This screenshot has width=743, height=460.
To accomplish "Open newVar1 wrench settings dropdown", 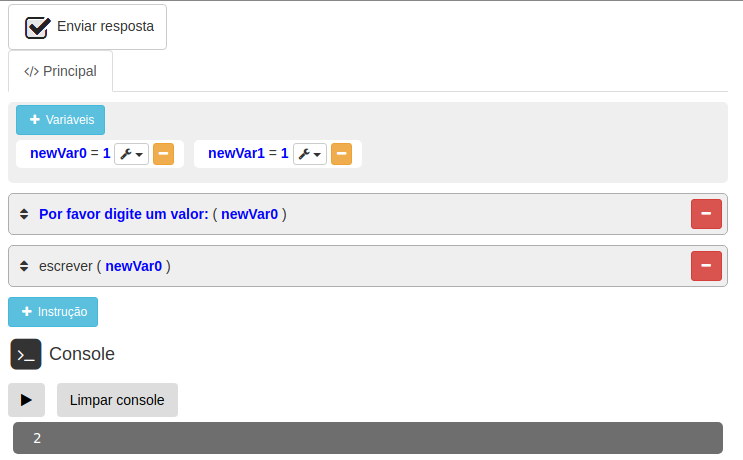I will (x=309, y=154).
